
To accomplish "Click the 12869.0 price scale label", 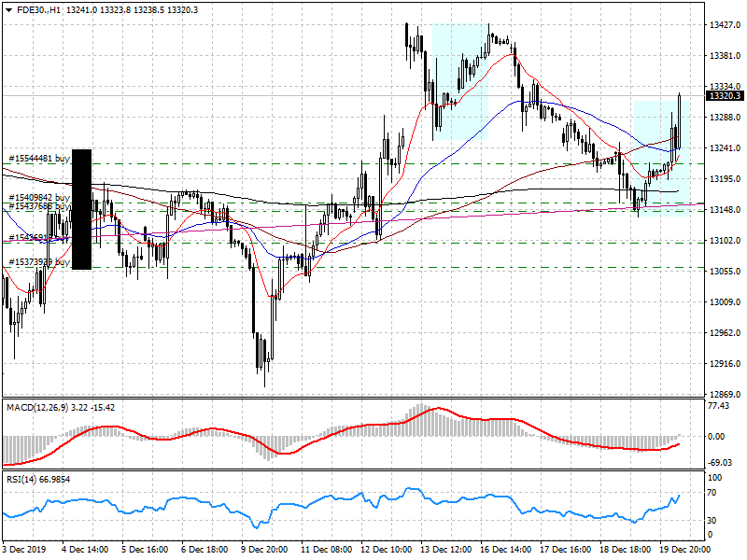I will click(725, 394).
